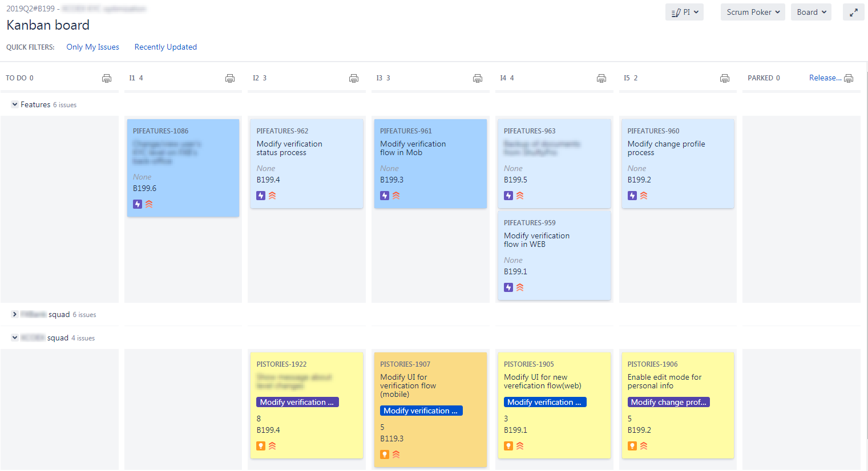This screenshot has width=868, height=471.
Task: Open issue key PISTORIES-1905
Action: pos(529,364)
